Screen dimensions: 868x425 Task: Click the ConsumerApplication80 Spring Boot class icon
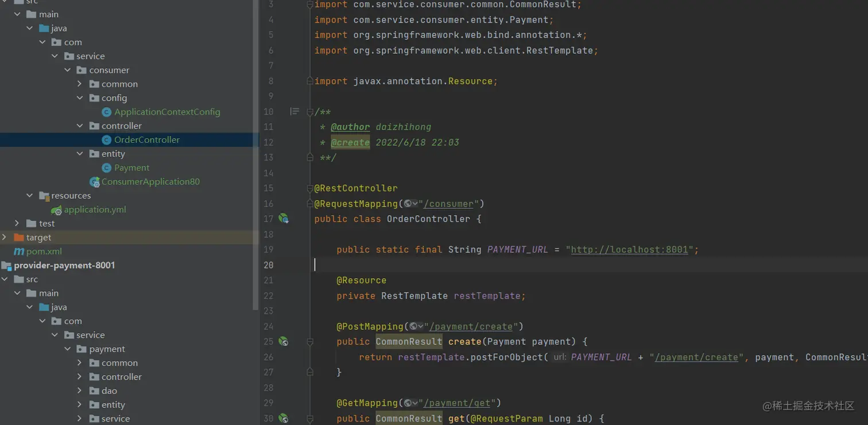[95, 182]
